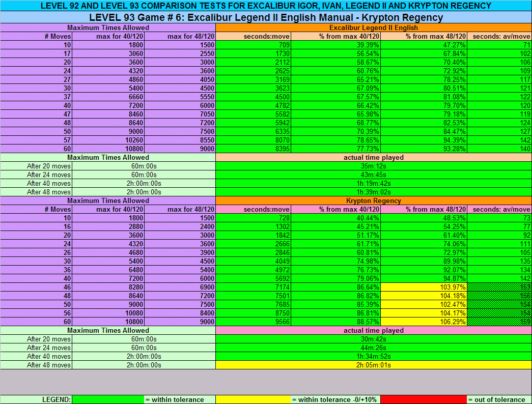Select the cell containing 1842

click(253, 236)
